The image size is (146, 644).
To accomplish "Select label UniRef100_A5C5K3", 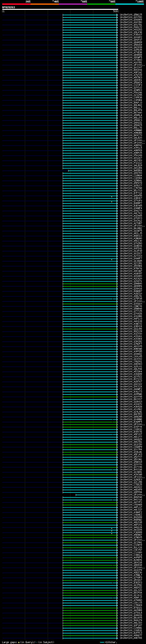I will [x=131, y=77].
